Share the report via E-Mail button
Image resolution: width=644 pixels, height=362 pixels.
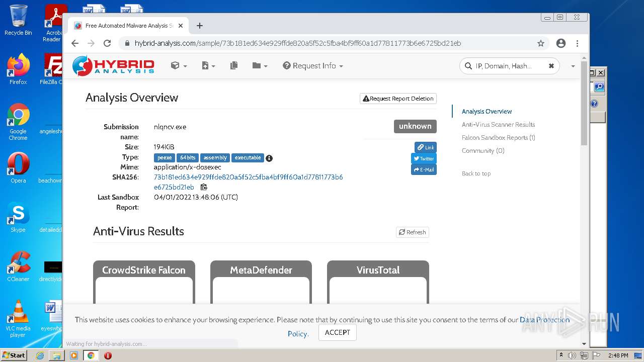point(424,169)
